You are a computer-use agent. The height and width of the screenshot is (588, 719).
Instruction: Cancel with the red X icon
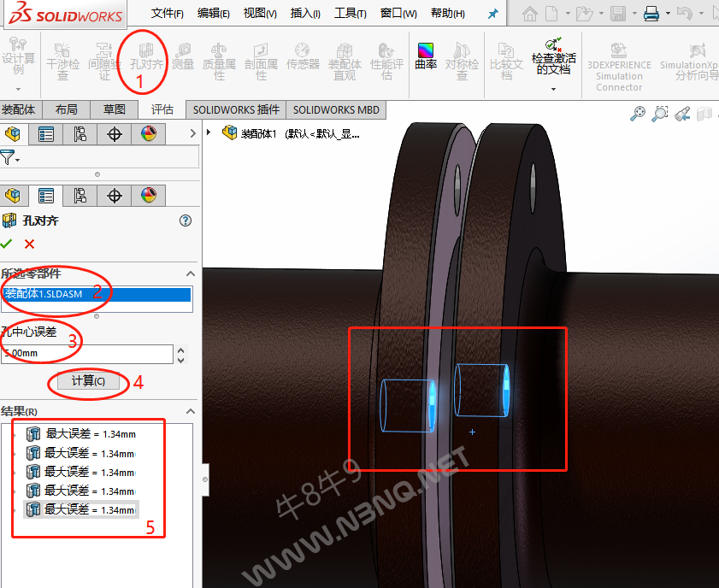click(30, 244)
